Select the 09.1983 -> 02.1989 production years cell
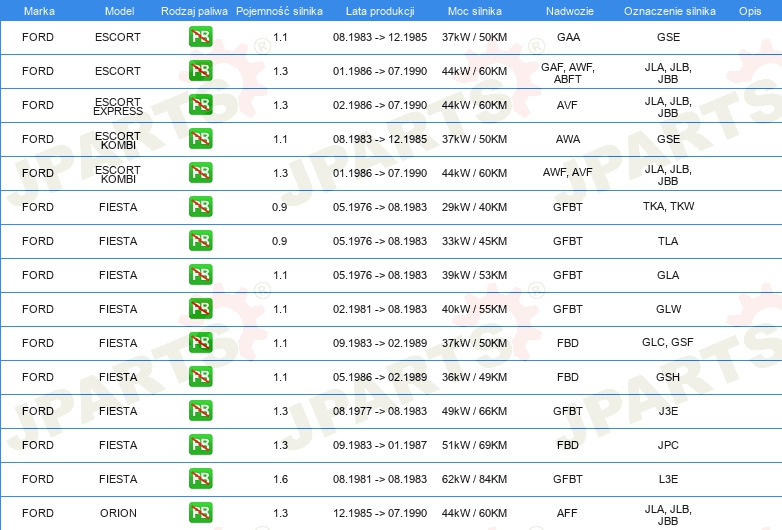The width and height of the screenshot is (782, 530). coord(380,343)
